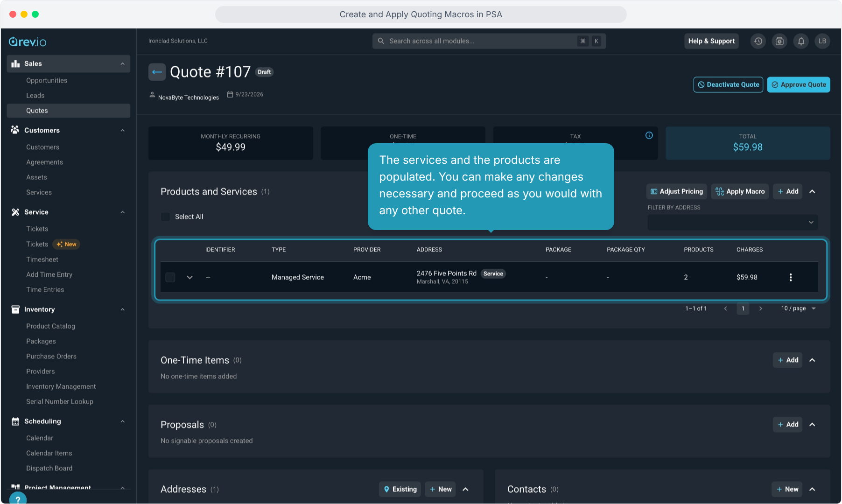Check the Select All checkbox
Viewport: 842px width, 504px height.
pos(165,217)
